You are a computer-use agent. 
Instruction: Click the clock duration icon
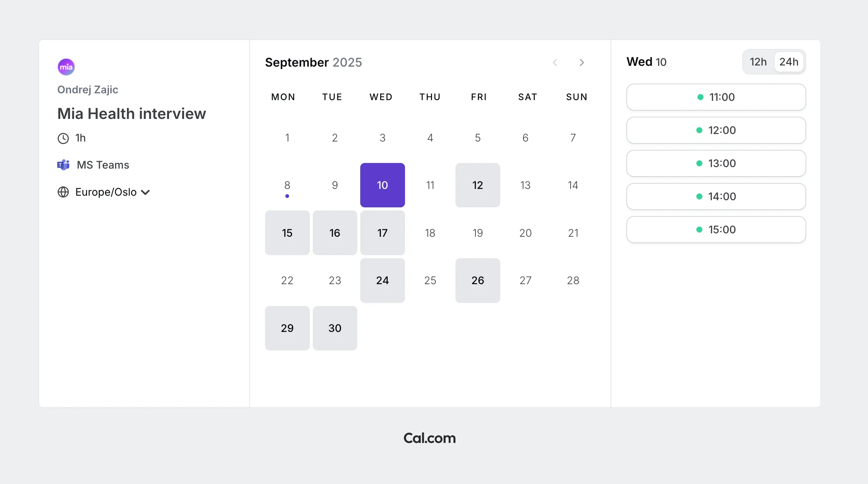pos(63,139)
